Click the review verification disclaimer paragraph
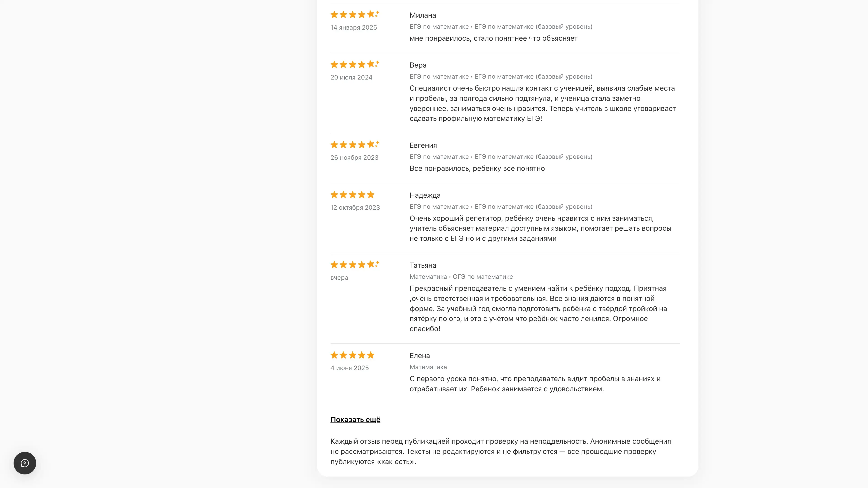This screenshot has height=488, width=868. (x=500, y=451)
